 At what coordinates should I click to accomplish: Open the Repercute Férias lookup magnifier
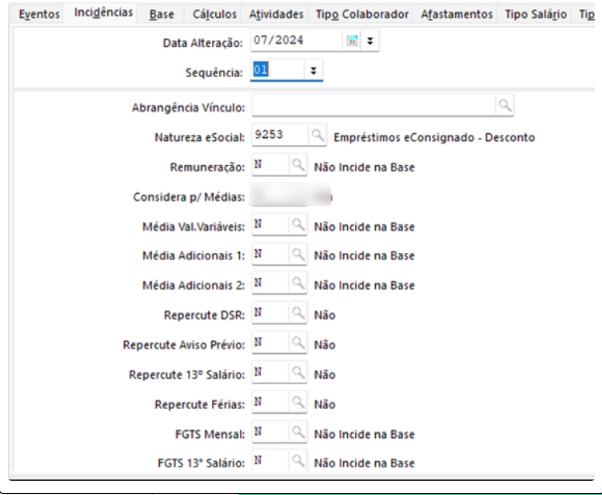pyautogui.click(x=298, y=402)
